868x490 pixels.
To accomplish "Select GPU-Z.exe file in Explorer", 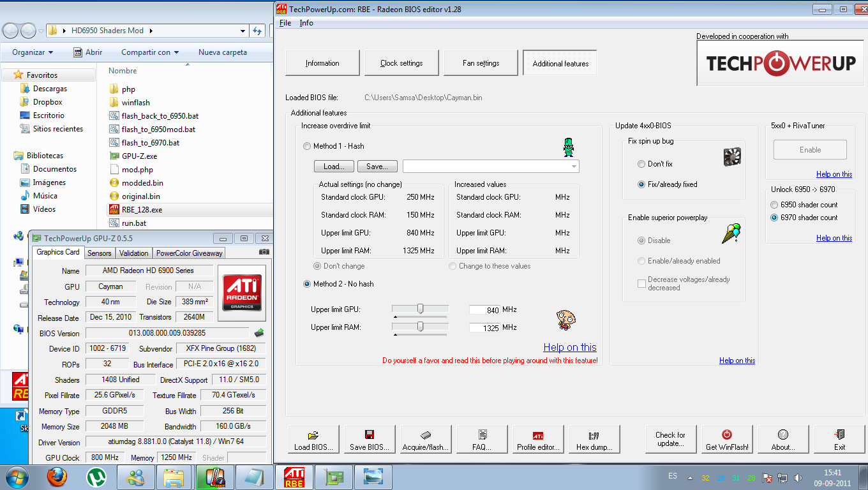I will [x=139, y=156].
